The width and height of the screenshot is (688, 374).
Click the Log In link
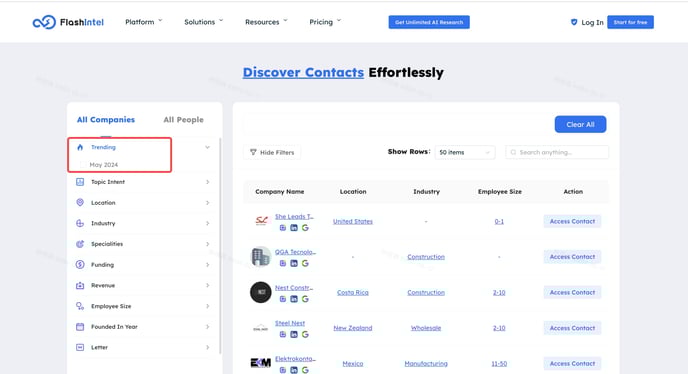pos(592,22)
